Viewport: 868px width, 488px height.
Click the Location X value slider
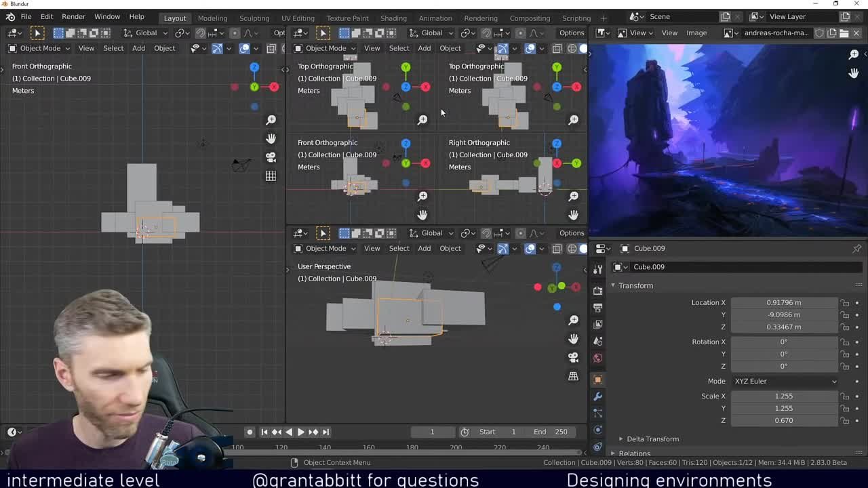click(x=785, y=302)
